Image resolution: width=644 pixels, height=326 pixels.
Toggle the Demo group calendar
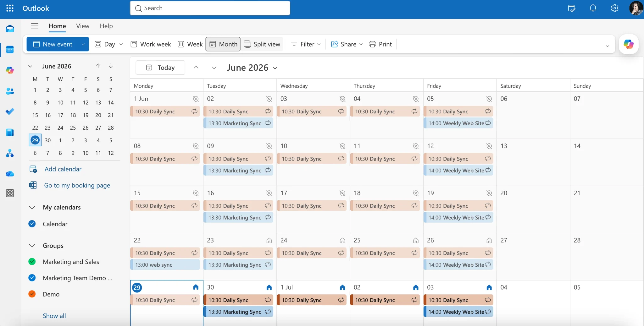click(32, 294)
